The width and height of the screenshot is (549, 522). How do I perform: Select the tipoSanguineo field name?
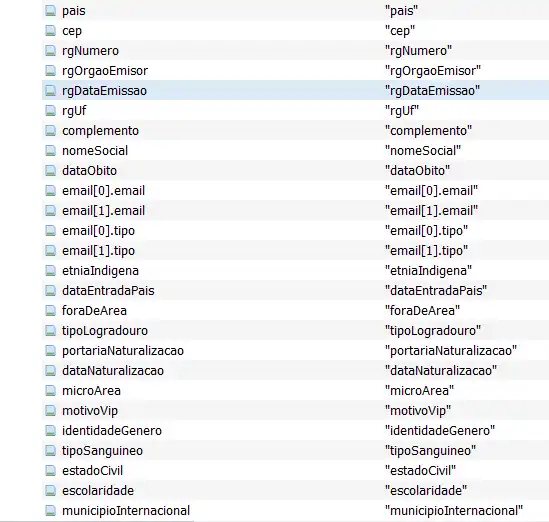(103, 450)
